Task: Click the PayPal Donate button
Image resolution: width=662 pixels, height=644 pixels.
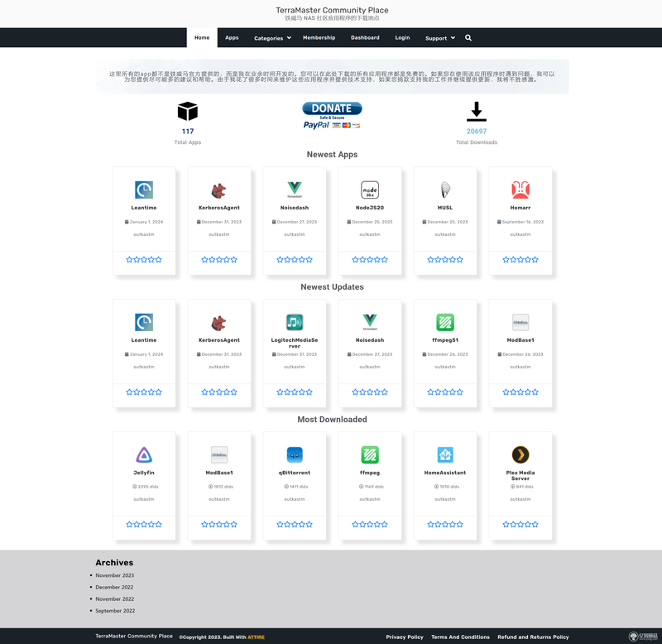Action: [332, 115]
